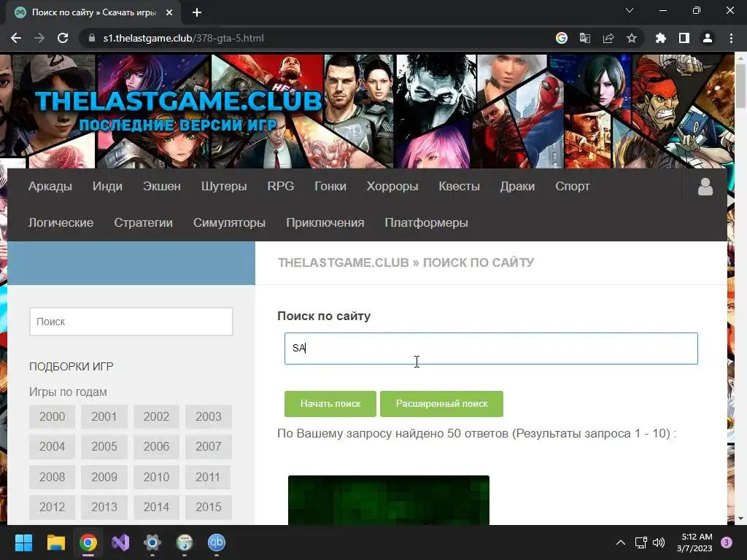
Task: Open the Логические category
Action: coord(61,222)
